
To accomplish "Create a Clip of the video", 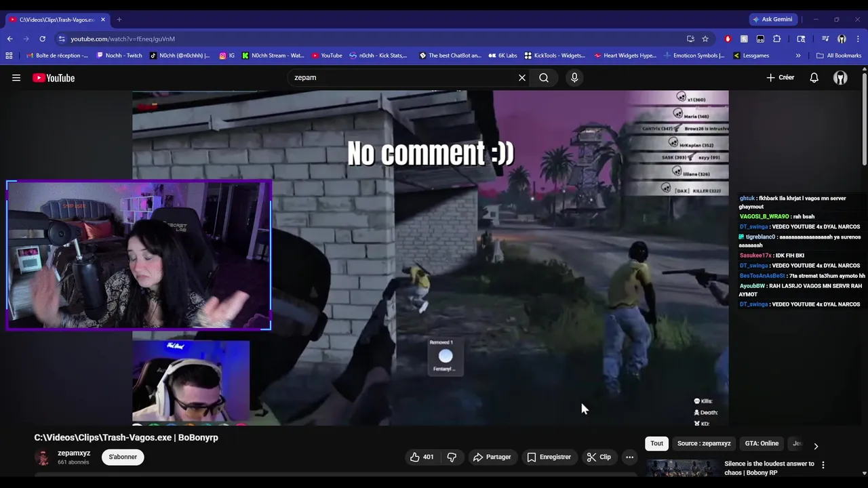I will coord(599,457).
